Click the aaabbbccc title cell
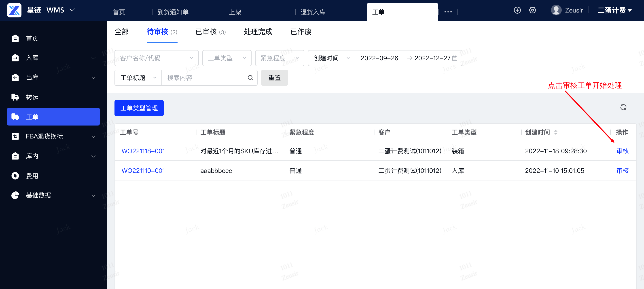644x289 pixels. [x=216, y=171]
